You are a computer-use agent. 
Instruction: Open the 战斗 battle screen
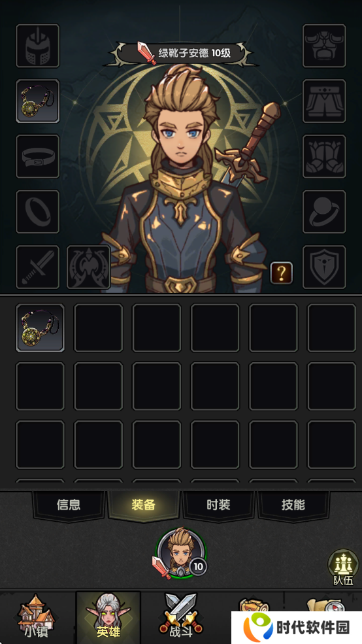click(x=181, y=617)
